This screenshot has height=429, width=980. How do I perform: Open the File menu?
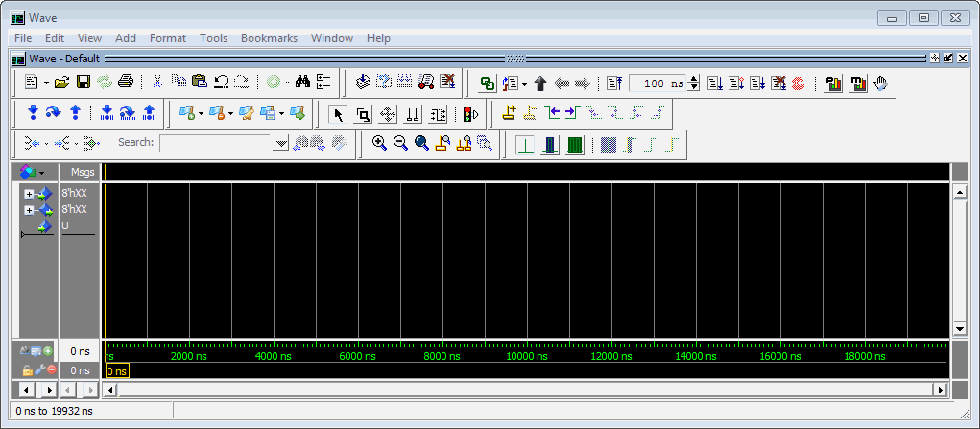23,38
